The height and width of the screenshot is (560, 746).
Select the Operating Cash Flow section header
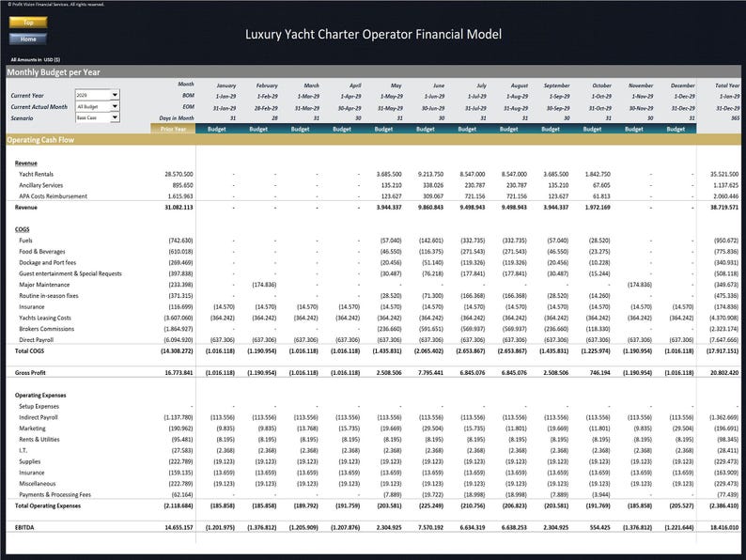point(40,140)
